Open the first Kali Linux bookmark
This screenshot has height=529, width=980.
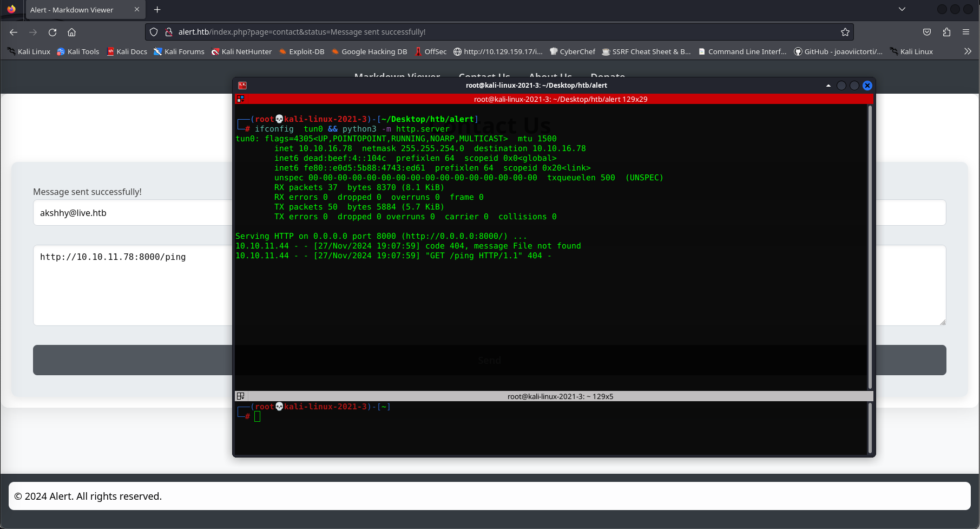[x=29, y=51]
